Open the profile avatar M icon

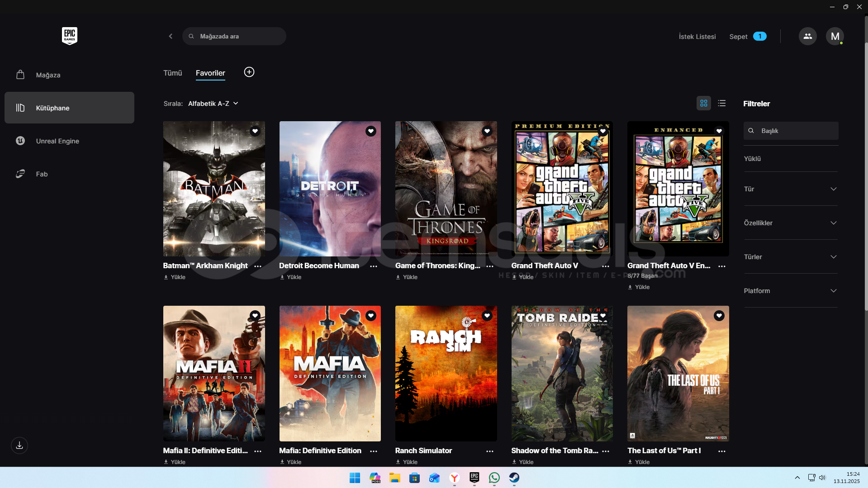coord(835,36)
